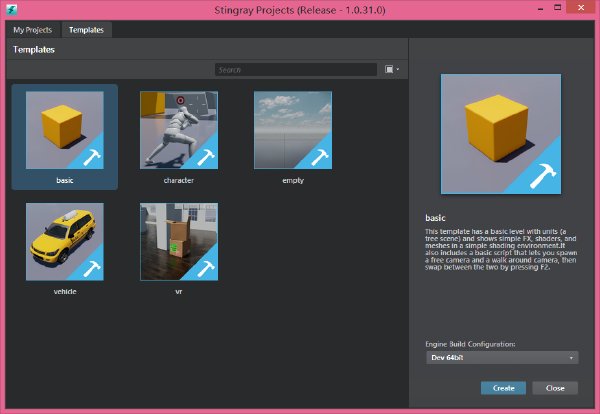Click the Create button

tap(503, 388)
